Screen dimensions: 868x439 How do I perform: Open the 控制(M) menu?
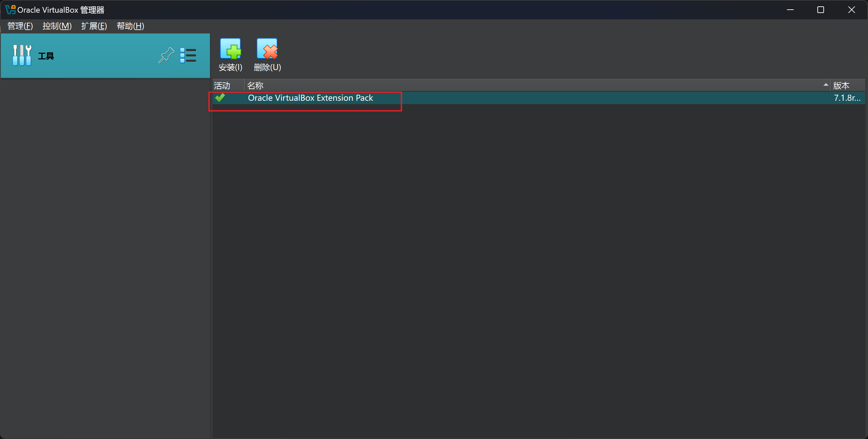[57, 26]
